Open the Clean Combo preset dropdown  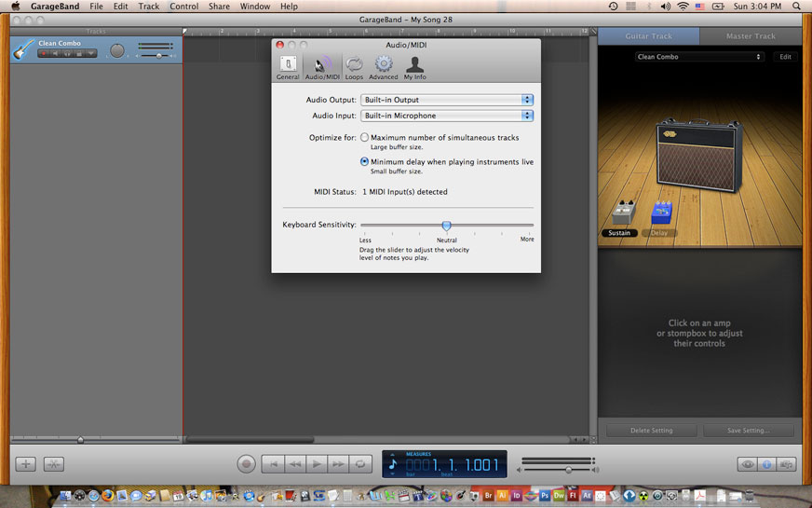coord(698,57)
